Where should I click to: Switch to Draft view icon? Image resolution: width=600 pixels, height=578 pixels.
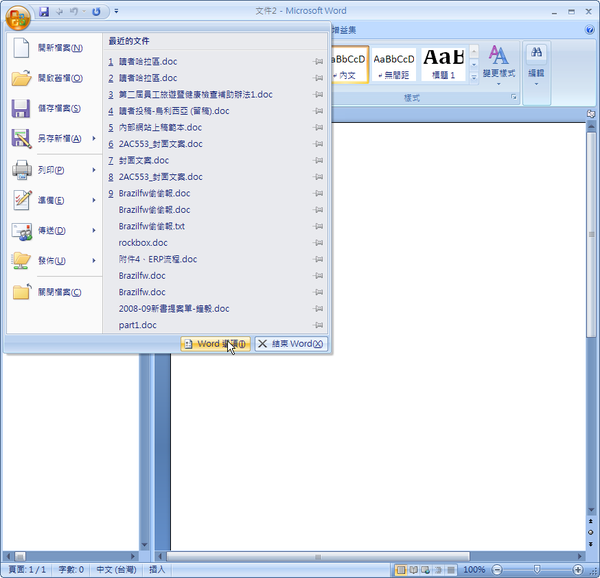451,570
